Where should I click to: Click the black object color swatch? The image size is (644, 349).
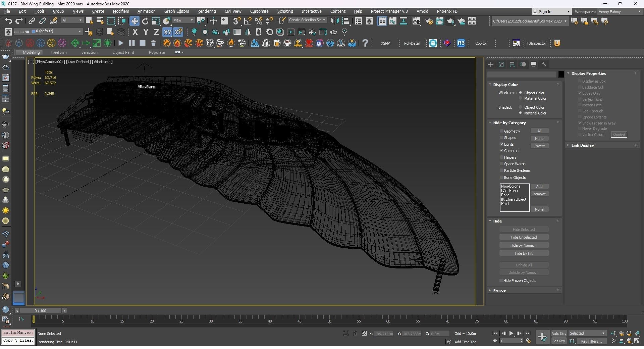pyautogui.click(x=561, y=74)
